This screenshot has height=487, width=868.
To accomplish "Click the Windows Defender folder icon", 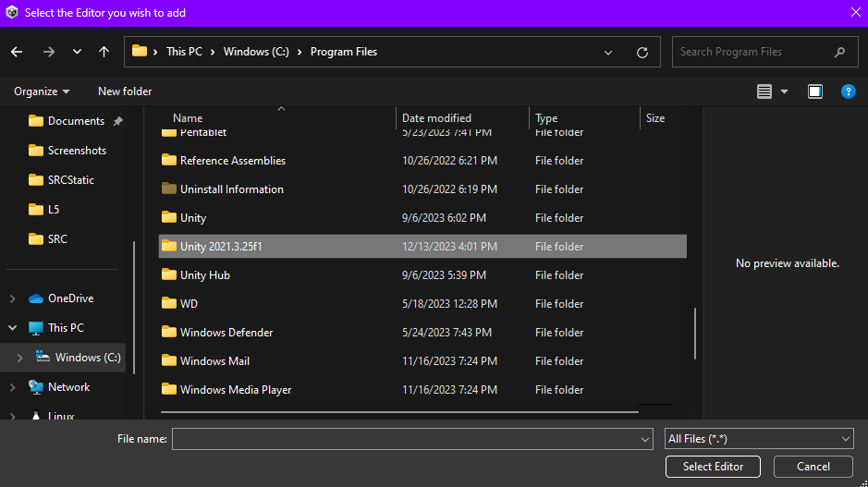I will pyautogui.click(x=169, y=332).
